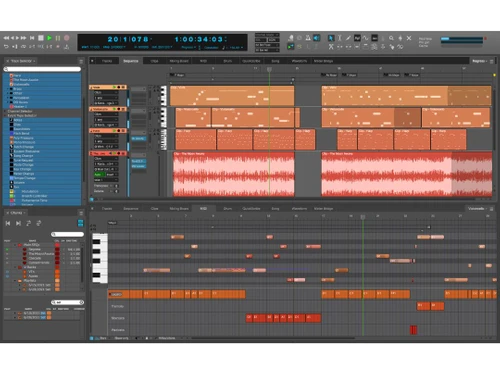Select the Scrub tool beside the magnifier

400,38
